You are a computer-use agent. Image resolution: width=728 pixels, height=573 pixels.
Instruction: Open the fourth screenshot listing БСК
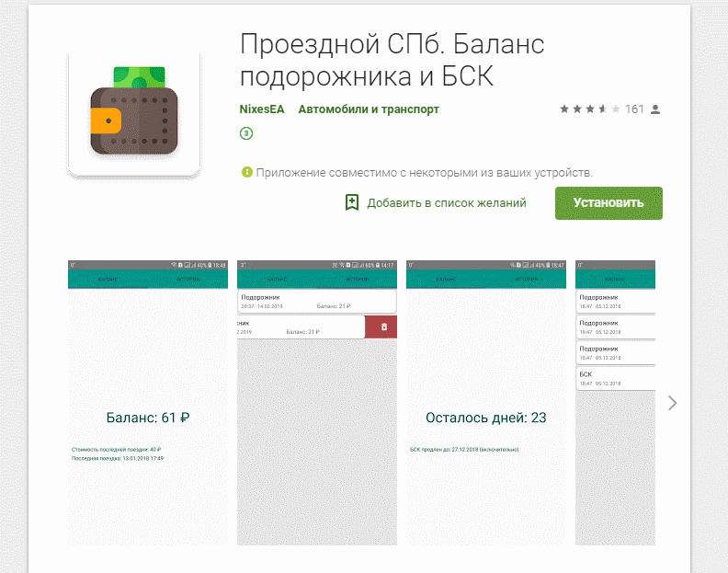(x=615, y=403)
